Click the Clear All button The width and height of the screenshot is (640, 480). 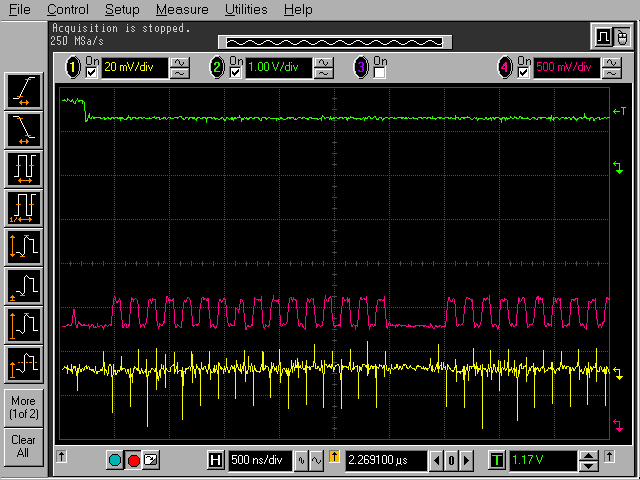point(24,447)
